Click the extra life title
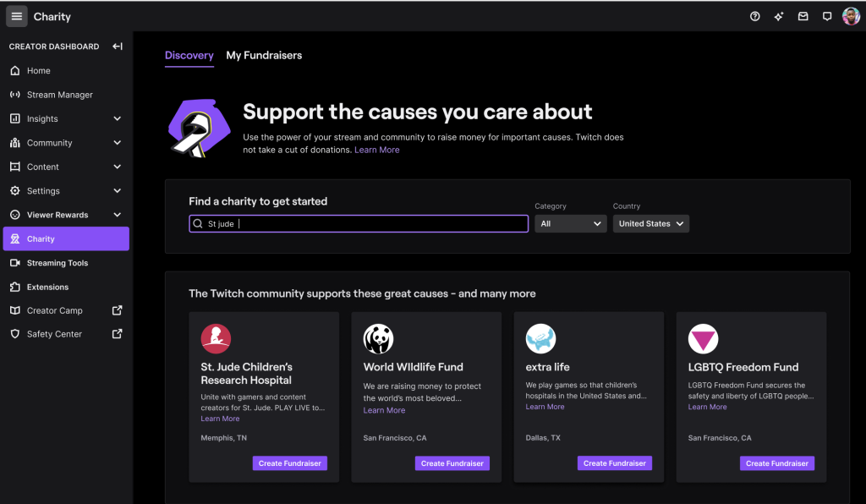866x504 pixels. point(547,367)
